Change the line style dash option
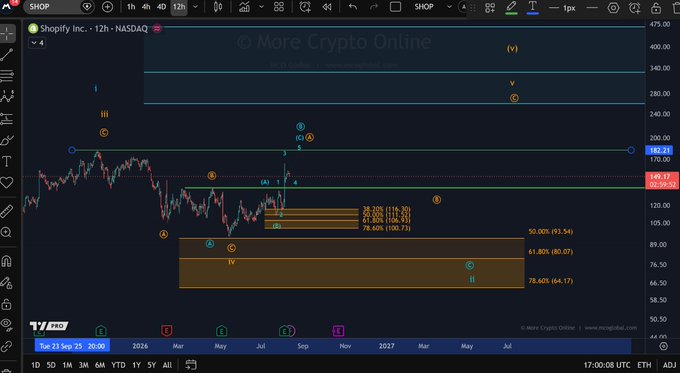 pos(592,7)
